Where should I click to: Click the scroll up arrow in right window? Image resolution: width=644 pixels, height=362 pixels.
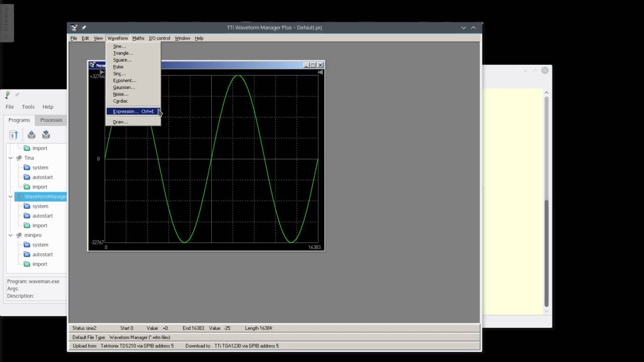tap(546, 93)
